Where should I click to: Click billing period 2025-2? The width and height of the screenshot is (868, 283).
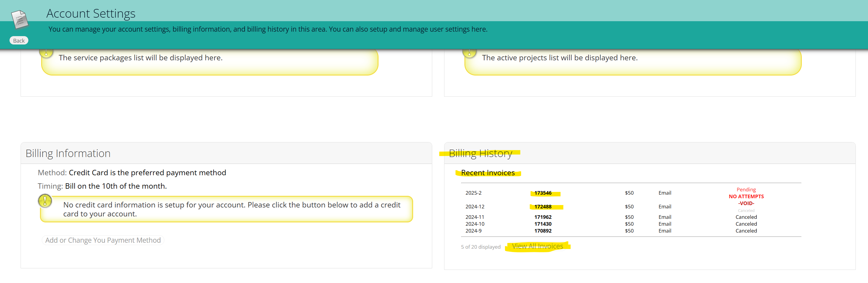[473, 193]
